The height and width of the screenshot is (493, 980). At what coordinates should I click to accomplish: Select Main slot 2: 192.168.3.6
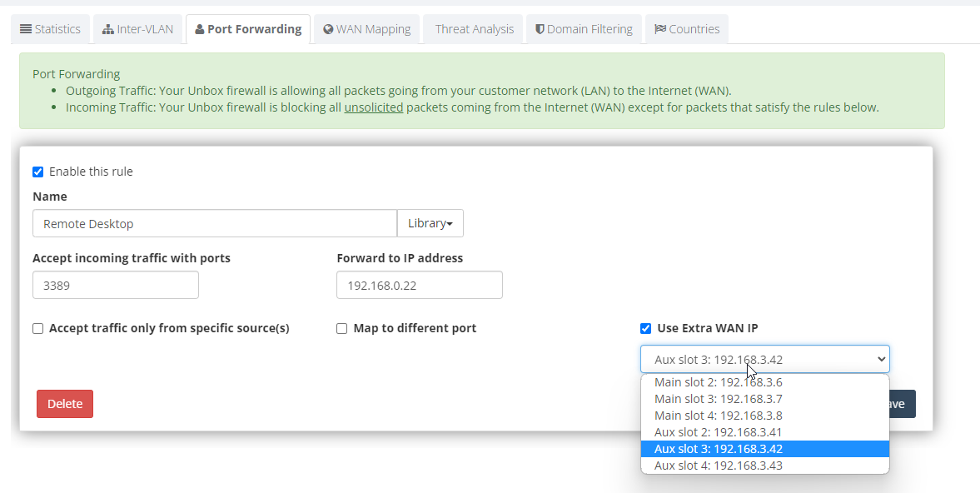point(764,382)
